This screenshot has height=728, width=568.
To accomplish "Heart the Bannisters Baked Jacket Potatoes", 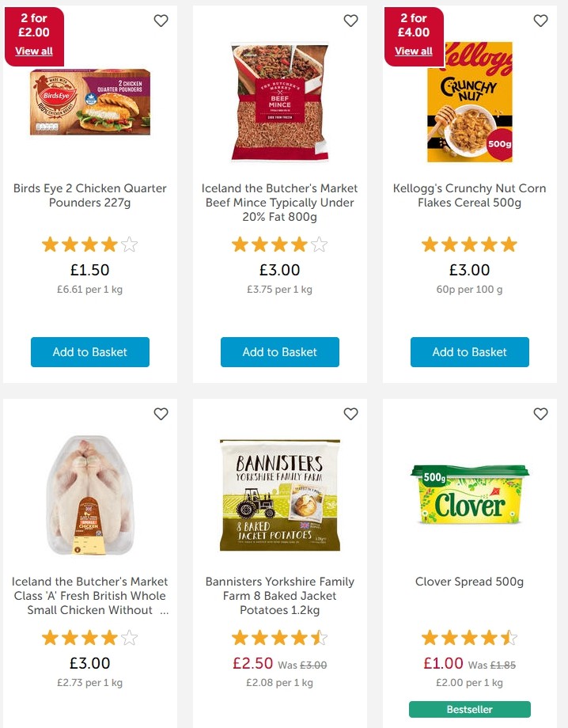I will pos(350,414).
